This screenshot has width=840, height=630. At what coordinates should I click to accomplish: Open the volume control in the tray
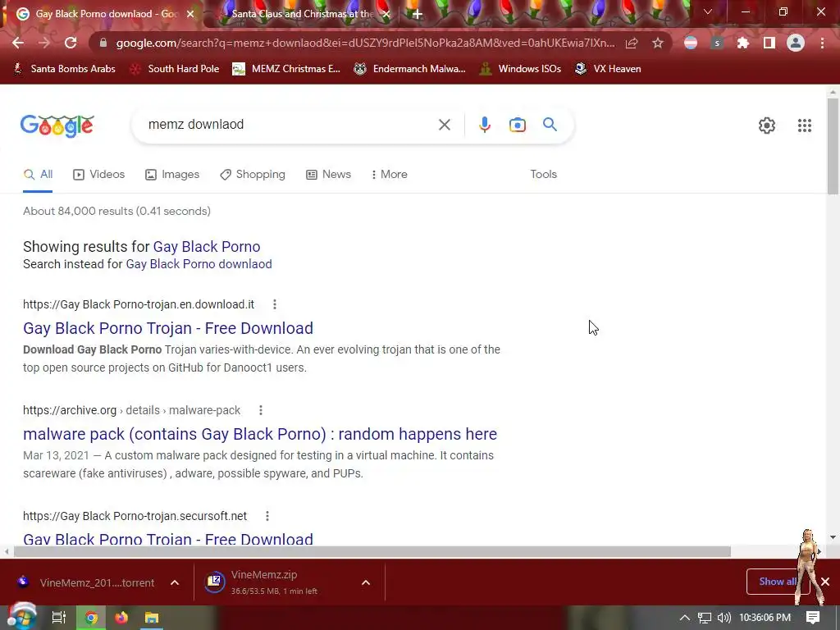click(x=724, y=618)
